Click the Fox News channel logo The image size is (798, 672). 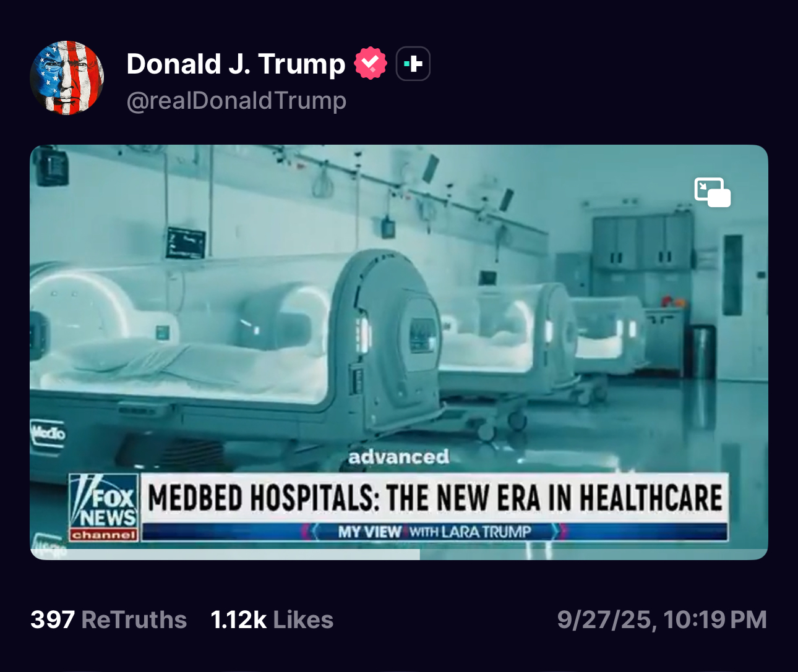click(x=104, y=508)
